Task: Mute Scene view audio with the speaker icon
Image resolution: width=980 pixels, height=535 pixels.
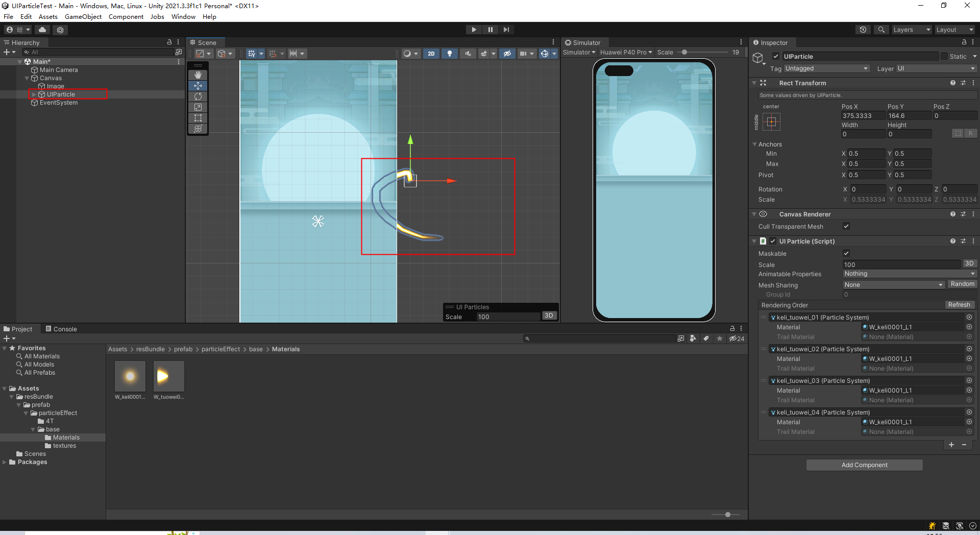Action: [x=468, y=53]
